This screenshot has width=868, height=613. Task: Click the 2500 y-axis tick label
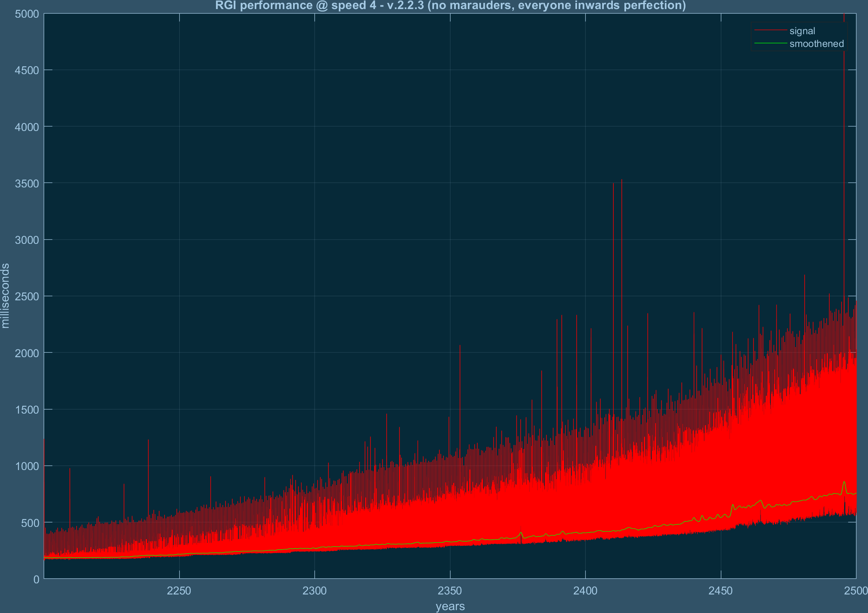[27, 297]
